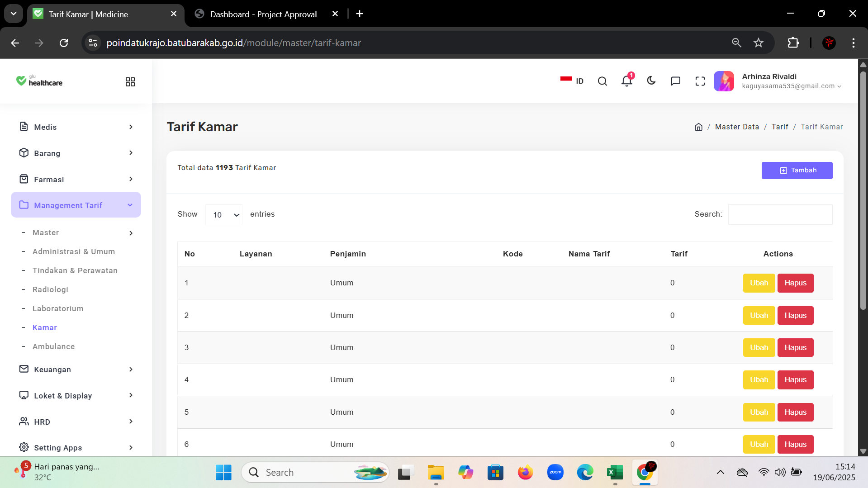
Task: Open the Ambulance tarif page
Action: point(53,346)
